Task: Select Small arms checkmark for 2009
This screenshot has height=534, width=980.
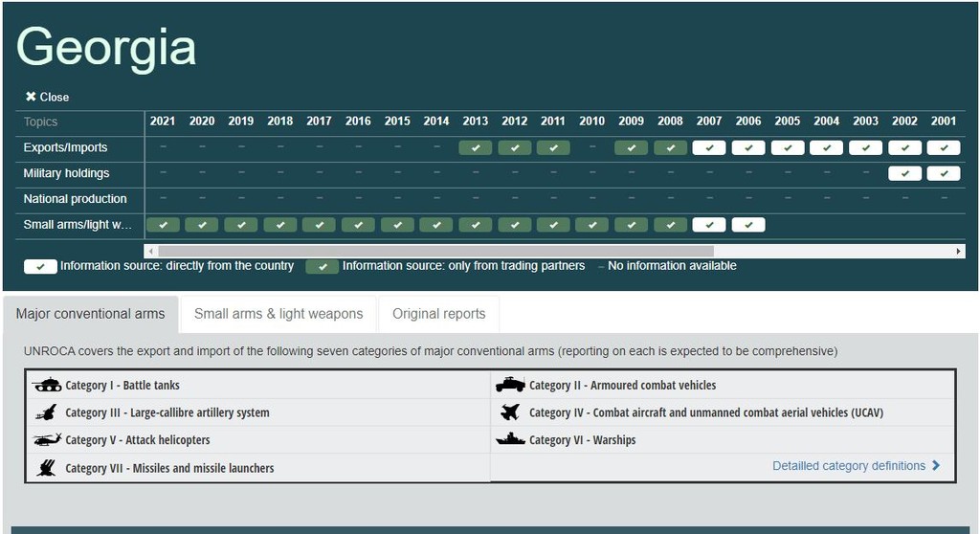Action: [x=632, y=225]
